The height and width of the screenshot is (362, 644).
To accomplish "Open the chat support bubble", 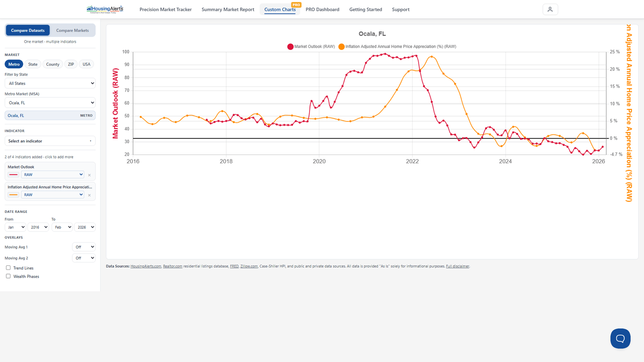I will pos(620,338).
